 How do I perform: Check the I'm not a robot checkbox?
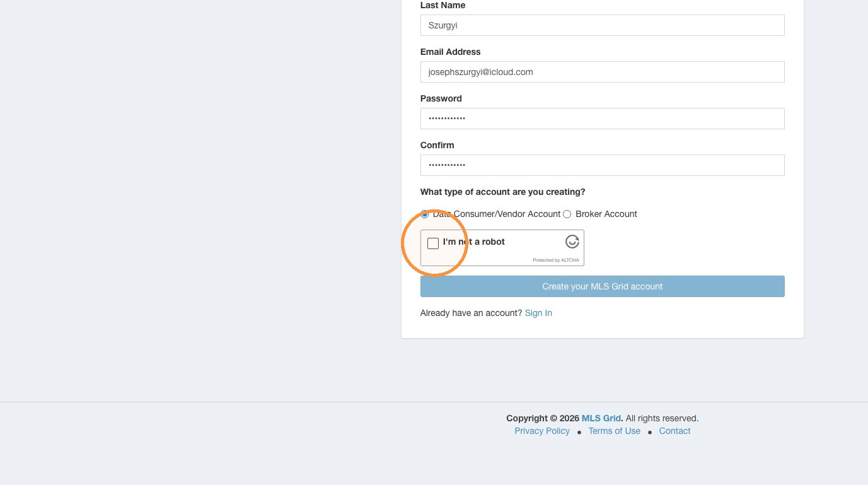(433, 243)
